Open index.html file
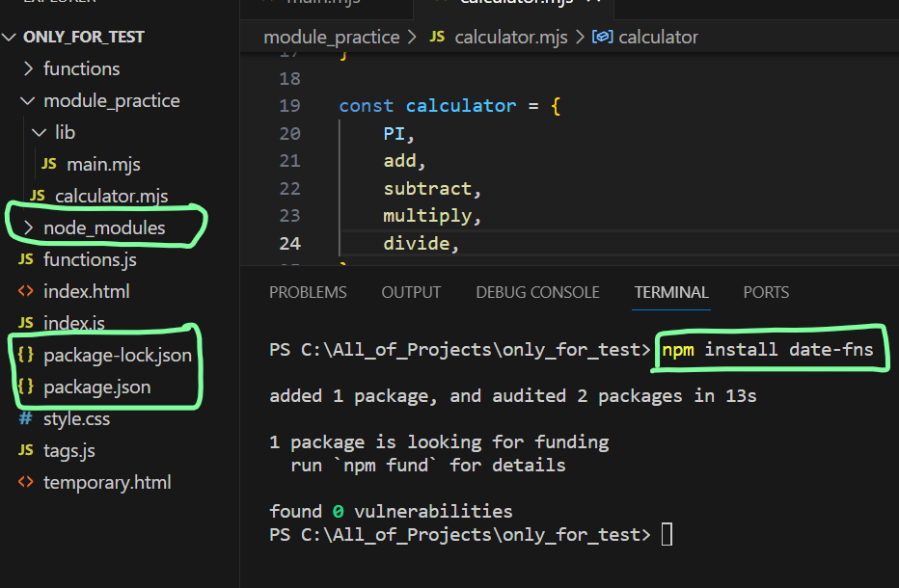 pyautogui.click(x=87, y=292)
